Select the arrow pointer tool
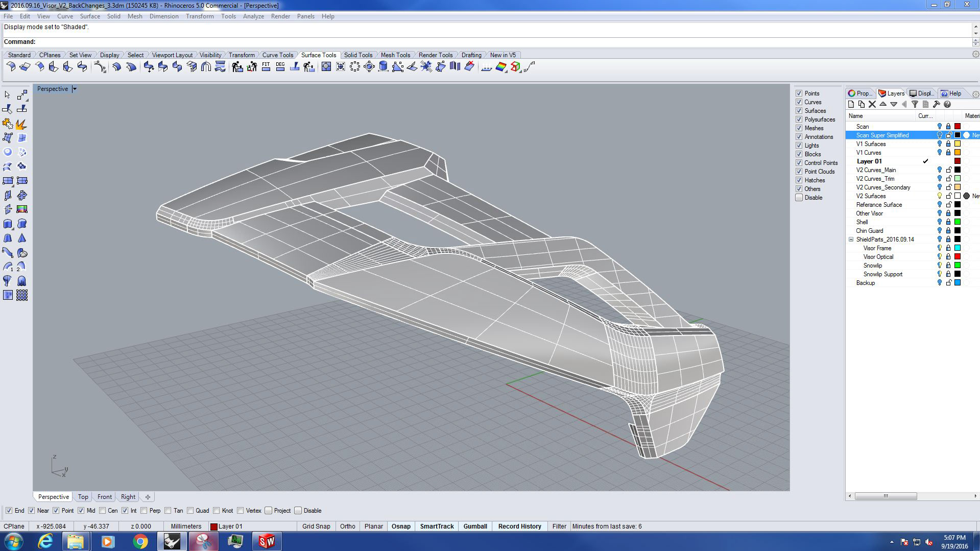 pos(7,95)
